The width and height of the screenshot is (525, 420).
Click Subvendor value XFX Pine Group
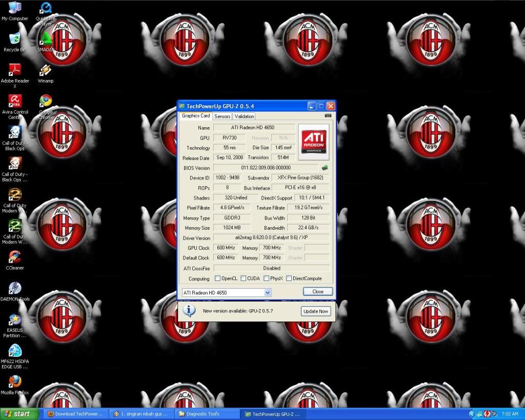(300, 177)
